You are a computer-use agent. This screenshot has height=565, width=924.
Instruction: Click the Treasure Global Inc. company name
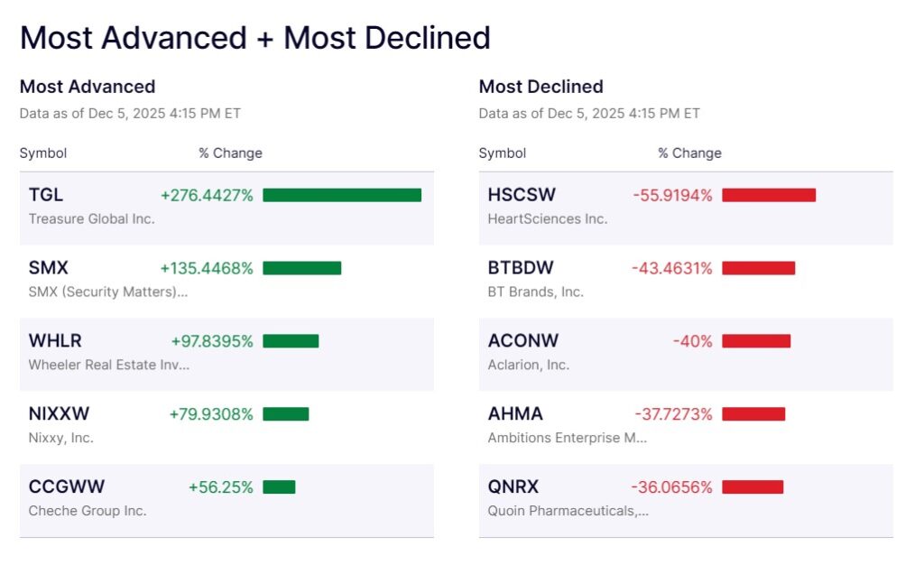click(92, 218)
